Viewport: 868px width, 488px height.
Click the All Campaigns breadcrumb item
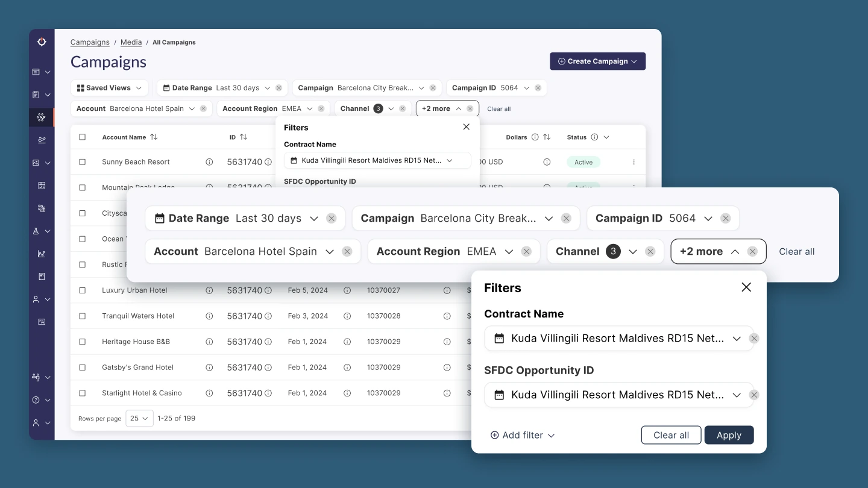(x=174, y=42)
